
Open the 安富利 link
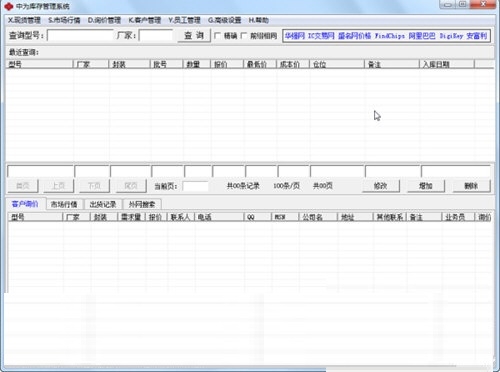477,36
